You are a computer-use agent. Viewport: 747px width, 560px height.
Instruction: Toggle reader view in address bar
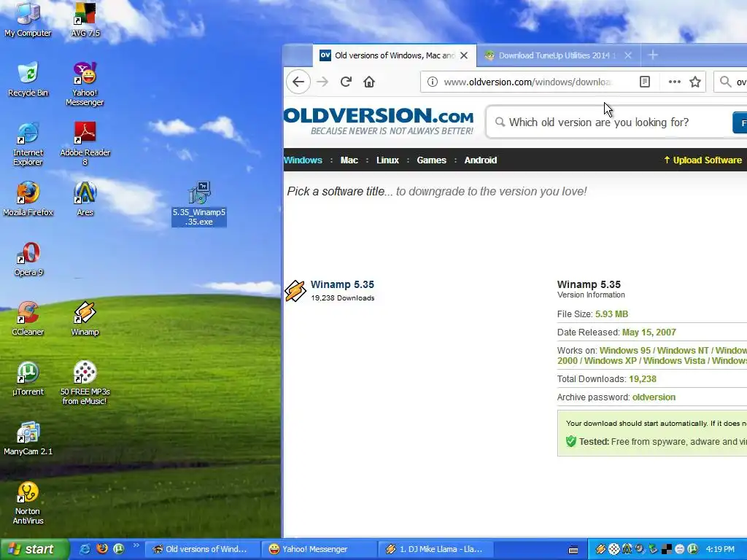[645, 82]
